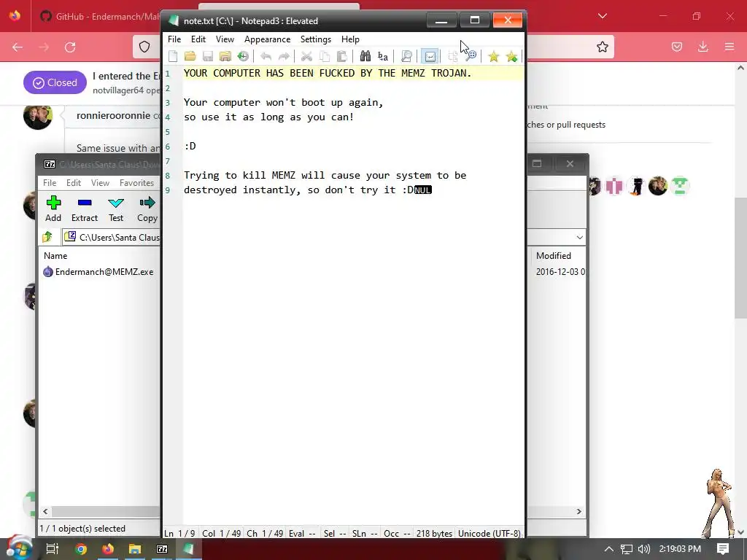Open the Help menu in Notepad3
747x560 pixels.
(x=350, y=39)
